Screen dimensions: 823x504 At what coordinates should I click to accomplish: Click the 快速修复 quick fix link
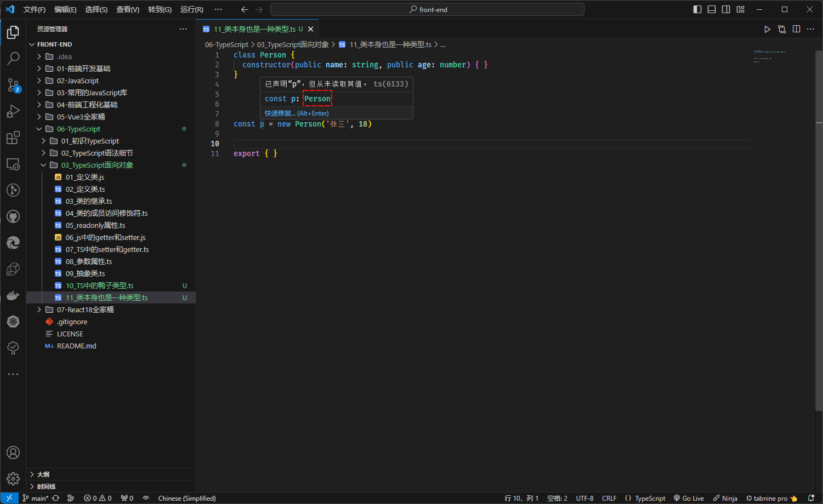coord(280,113)
